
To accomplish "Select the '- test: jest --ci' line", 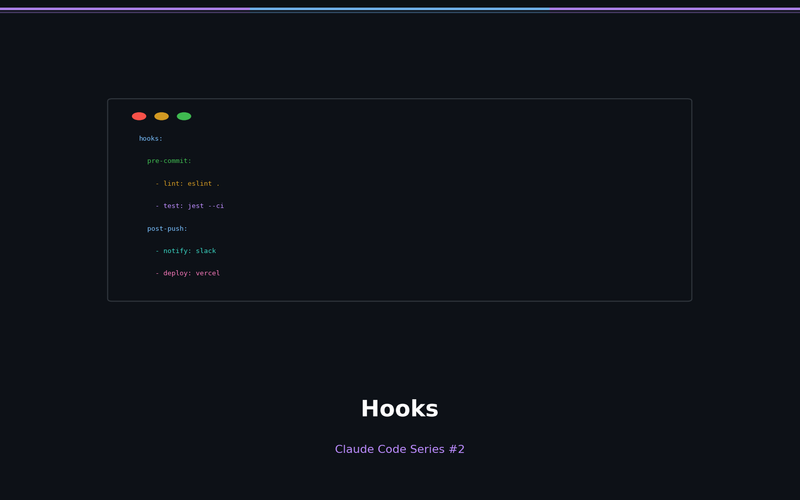I will tap(189, 206).
